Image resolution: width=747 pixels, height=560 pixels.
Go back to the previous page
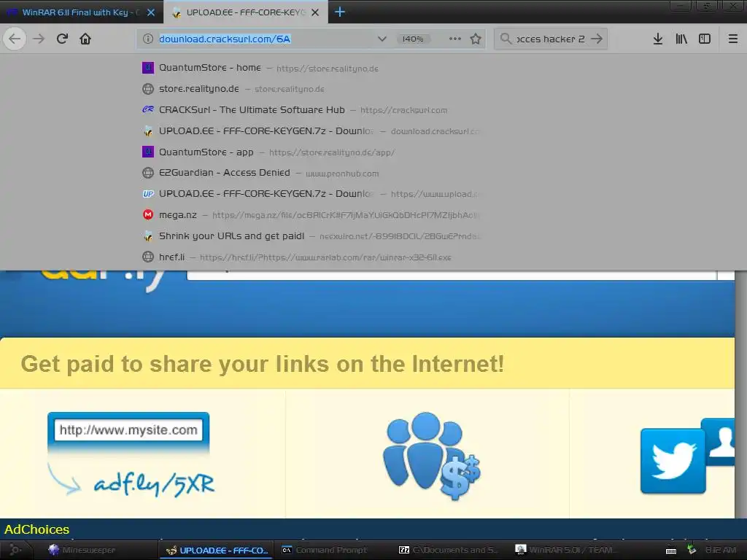coord(15,39)
